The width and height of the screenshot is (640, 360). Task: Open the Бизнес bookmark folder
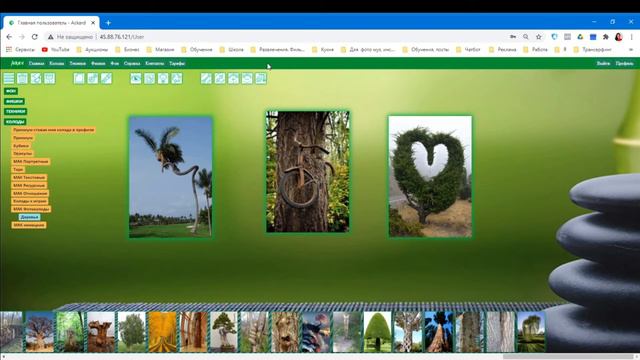click(x=127, y=49)
